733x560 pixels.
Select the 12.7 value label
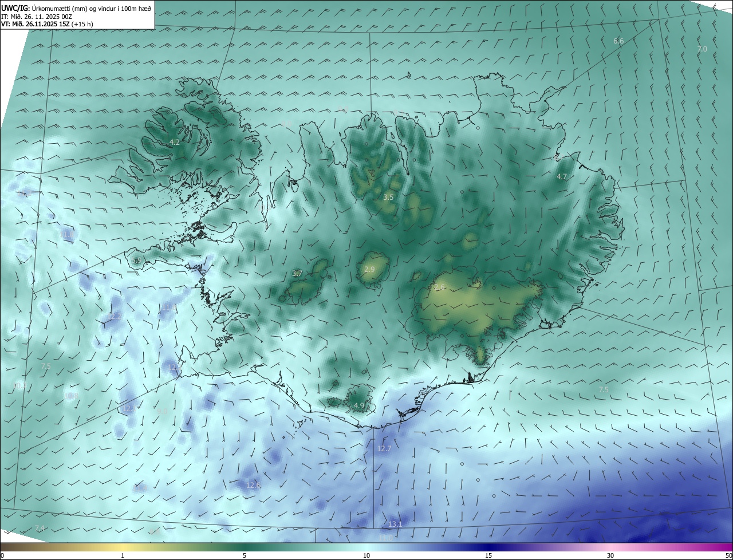click(384, 448)
